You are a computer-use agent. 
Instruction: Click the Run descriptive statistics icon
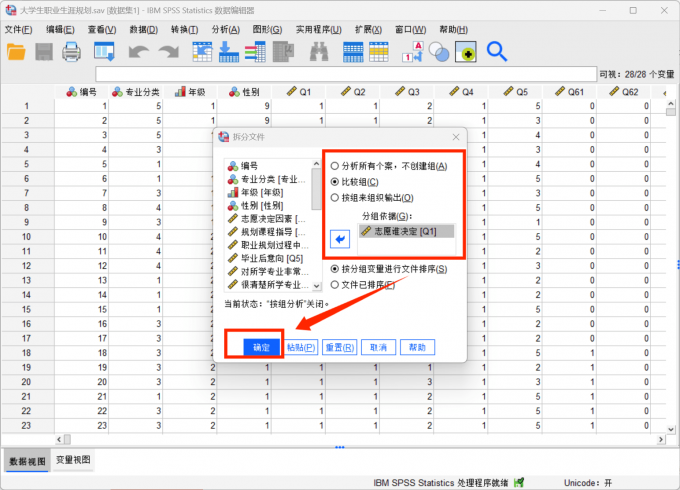[x=283, y=52]
